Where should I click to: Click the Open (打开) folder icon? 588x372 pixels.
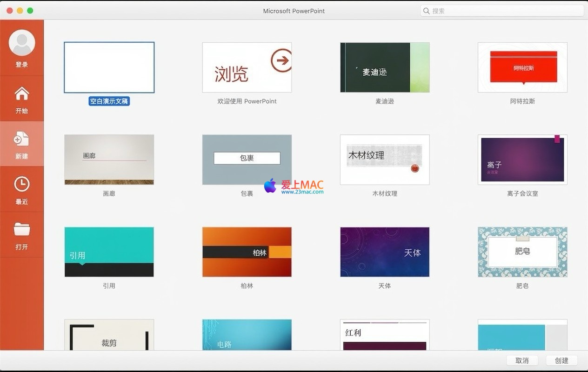pyautogui.click(x=22, y=229)
